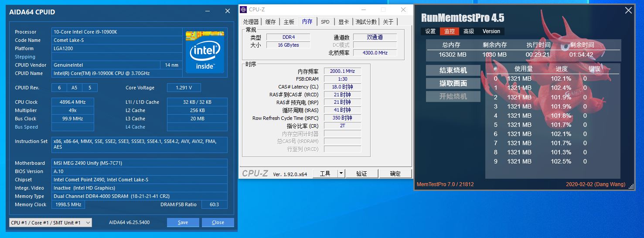Screen dimensions: 644x238
Task: Click the 剩余时间 01:54:42 value
Action: coord(581,55)
